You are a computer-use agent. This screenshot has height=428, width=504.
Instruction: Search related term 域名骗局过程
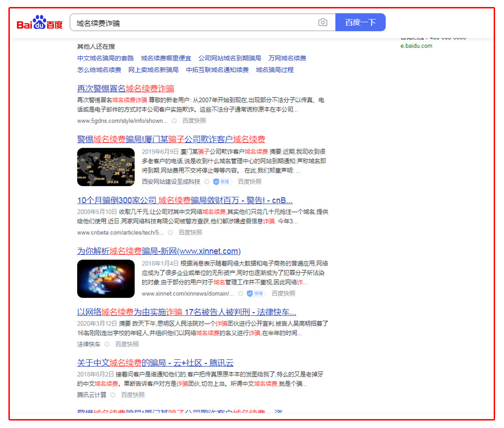coord(275,70)
